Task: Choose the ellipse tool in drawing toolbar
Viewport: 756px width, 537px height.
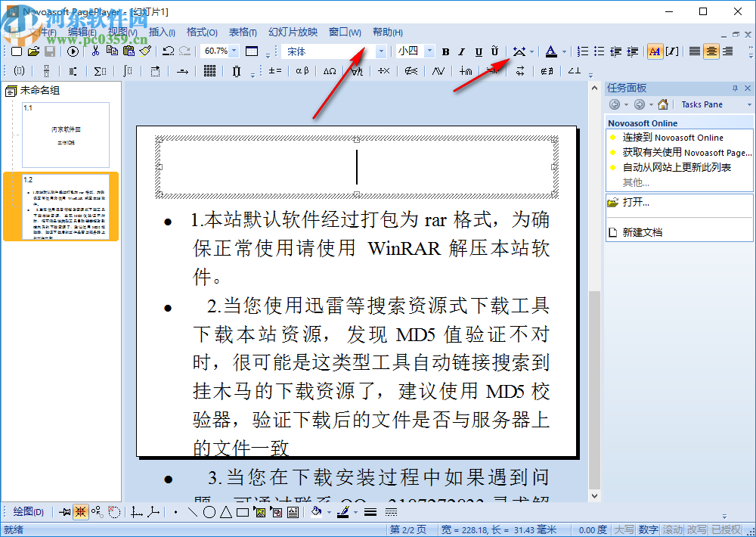Action: pyautogui.click(x=209, y=511)
